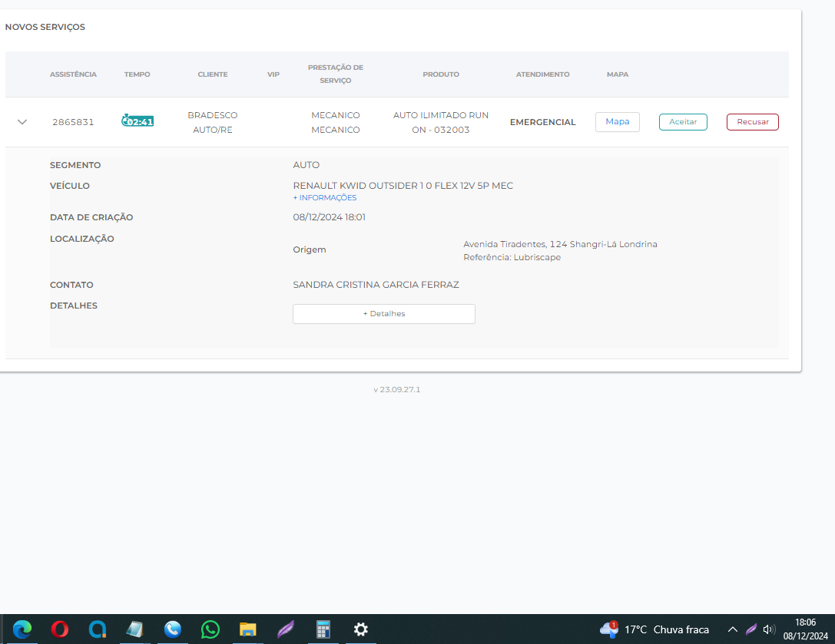This screenshot has width=835, height=644.
Task: Open Microsoft Edge from the taskbar
Action: pos(22,629)
